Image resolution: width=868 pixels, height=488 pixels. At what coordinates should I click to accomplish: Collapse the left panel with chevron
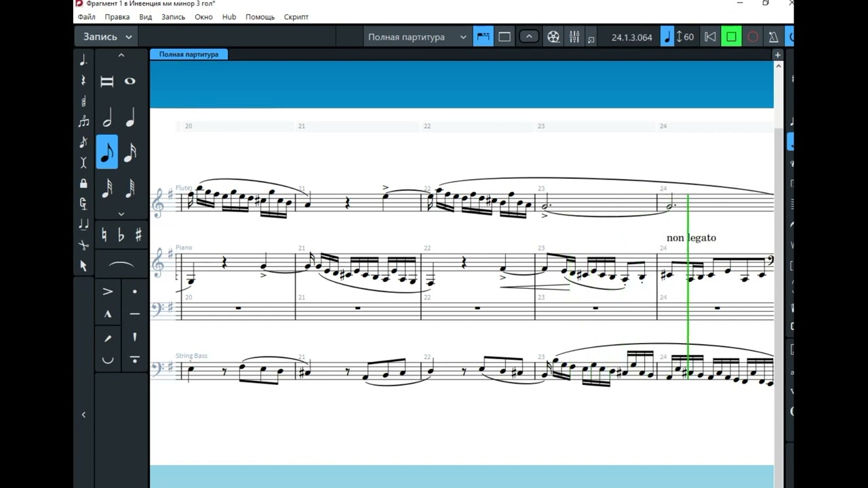(83, 415)
